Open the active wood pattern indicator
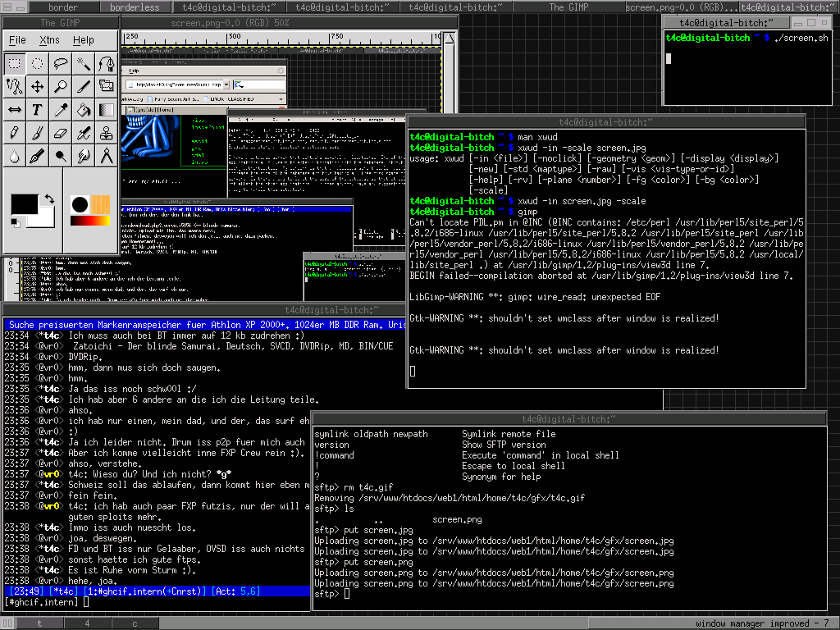Viewport: 840px width, 630px height. (x=100, y=204)
